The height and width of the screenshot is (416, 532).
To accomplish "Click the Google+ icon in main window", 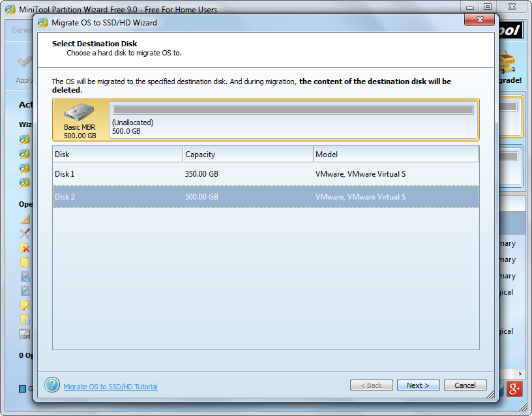I will [514, 389].
